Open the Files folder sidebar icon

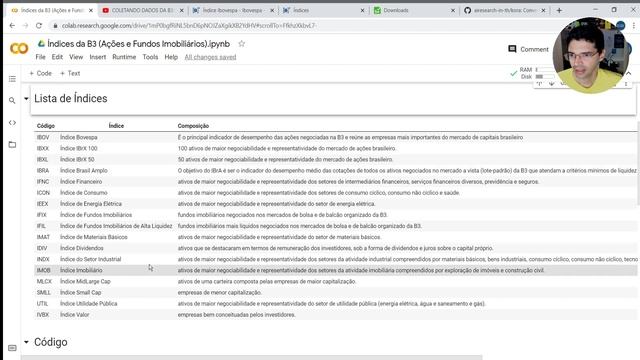pyautogui.click(x=12, y=144)
